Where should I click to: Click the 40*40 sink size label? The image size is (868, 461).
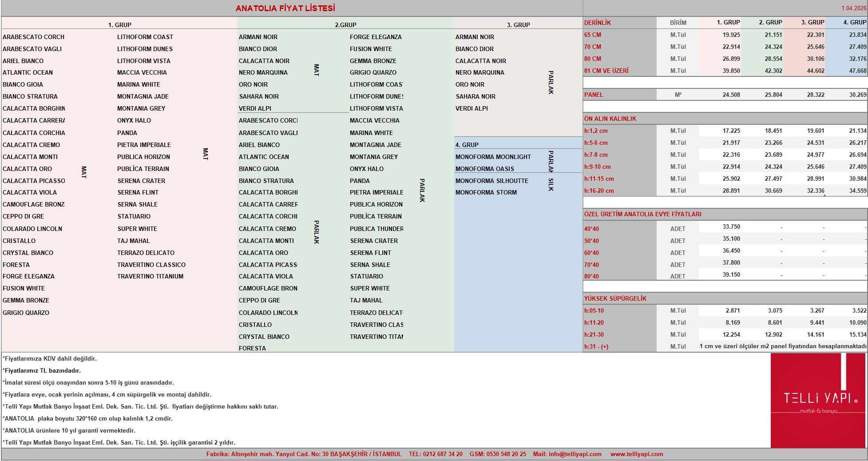[591, 229]
